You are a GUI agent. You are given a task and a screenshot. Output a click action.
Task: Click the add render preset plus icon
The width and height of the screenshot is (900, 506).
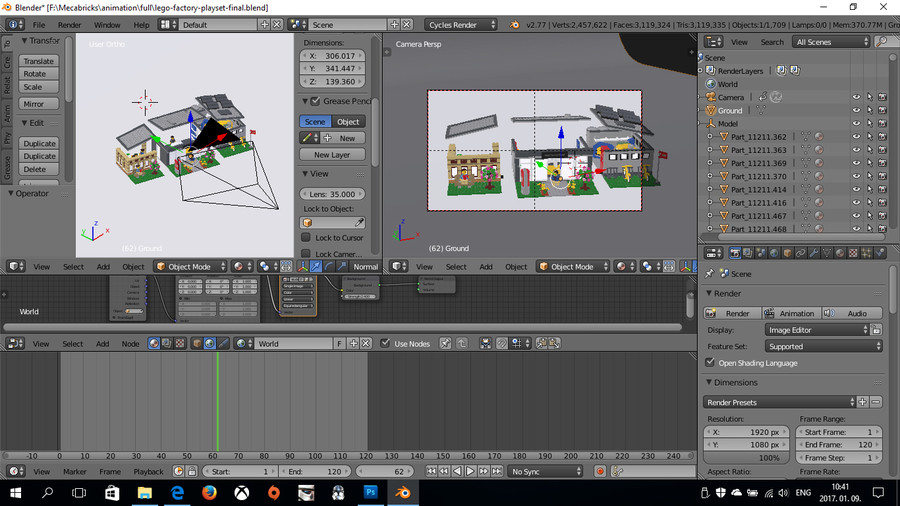[863, 402]
